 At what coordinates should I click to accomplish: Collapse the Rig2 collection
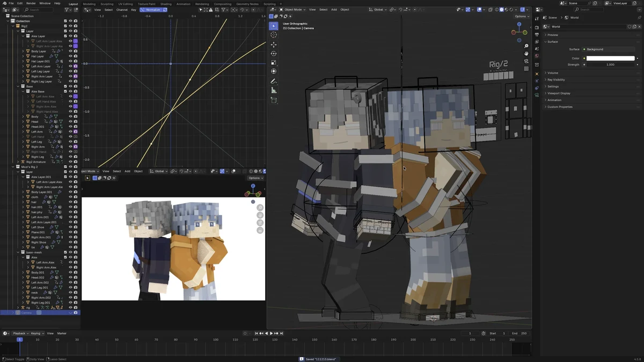(13, 26)
